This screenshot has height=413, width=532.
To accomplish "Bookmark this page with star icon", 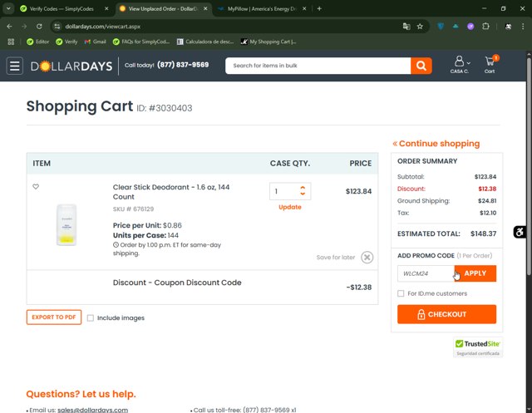I will (x=420, y=27).
